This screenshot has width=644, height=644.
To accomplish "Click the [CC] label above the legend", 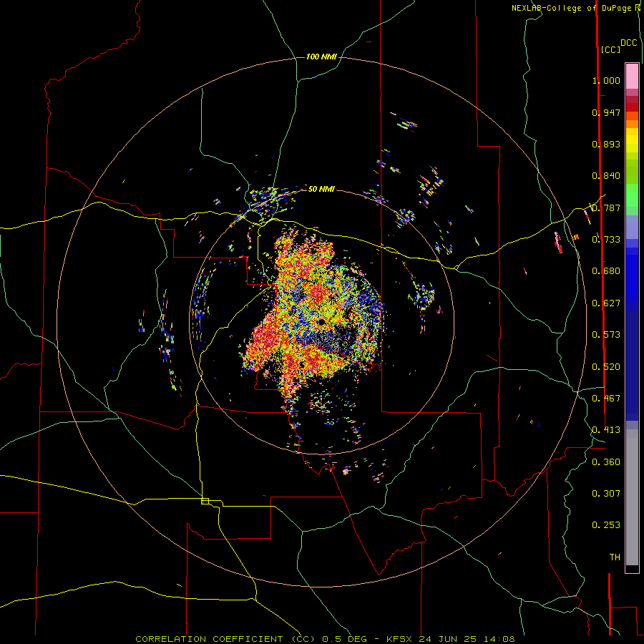I will click(610, 49).
